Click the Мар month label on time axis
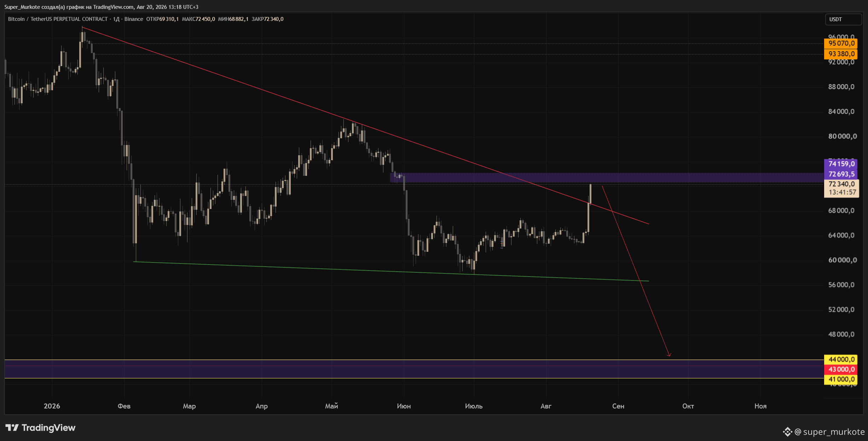This screenshot has height=441, width=868. pyautogui.click(x=189, y=406)
